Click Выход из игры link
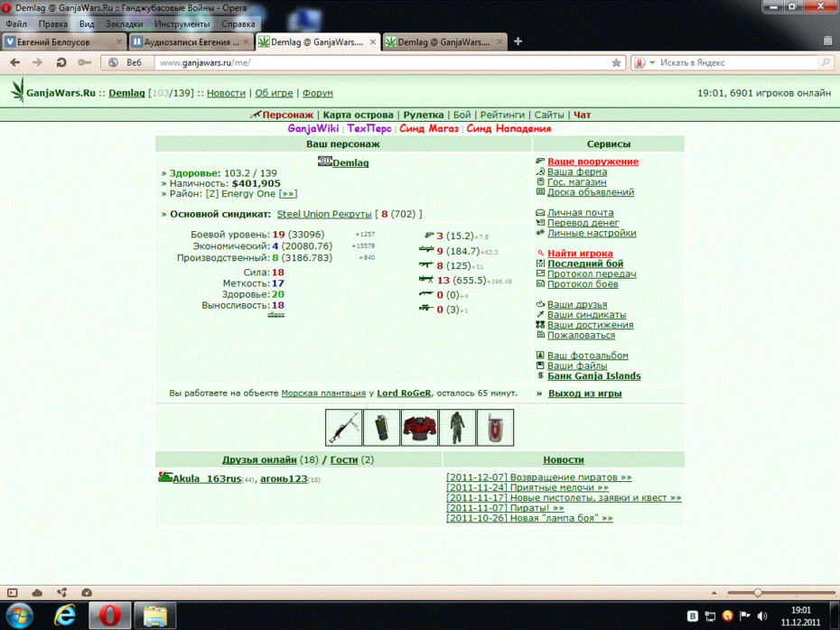 pos(585,394)
